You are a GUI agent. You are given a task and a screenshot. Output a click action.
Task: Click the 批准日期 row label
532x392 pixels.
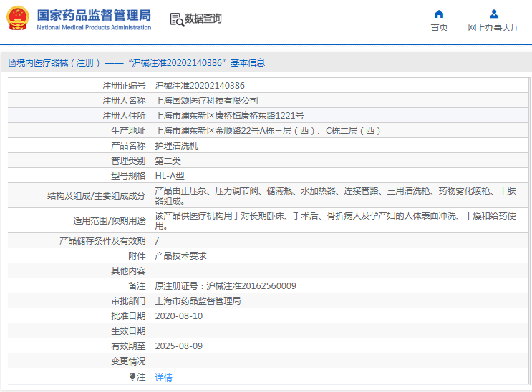pyautogui.click(x=128, y=316)
